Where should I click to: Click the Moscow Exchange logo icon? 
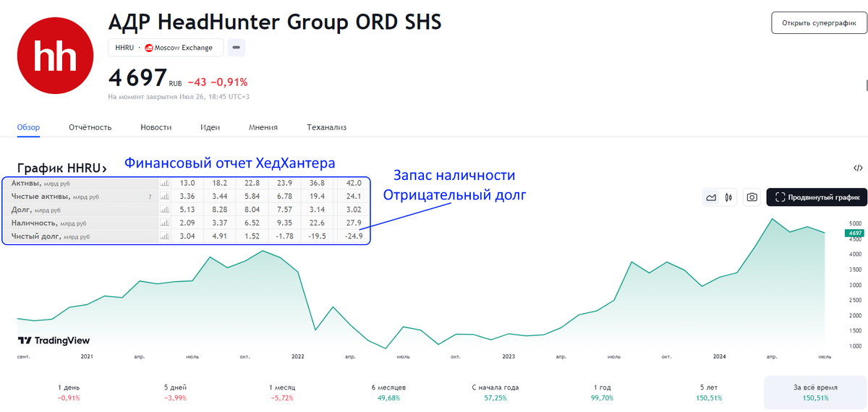click(x=149, y=48)
